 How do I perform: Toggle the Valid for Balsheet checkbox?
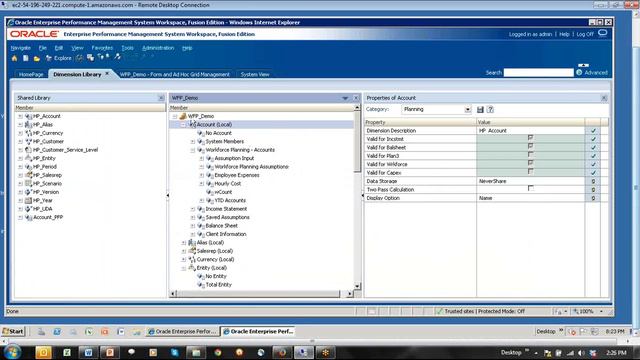530,146
